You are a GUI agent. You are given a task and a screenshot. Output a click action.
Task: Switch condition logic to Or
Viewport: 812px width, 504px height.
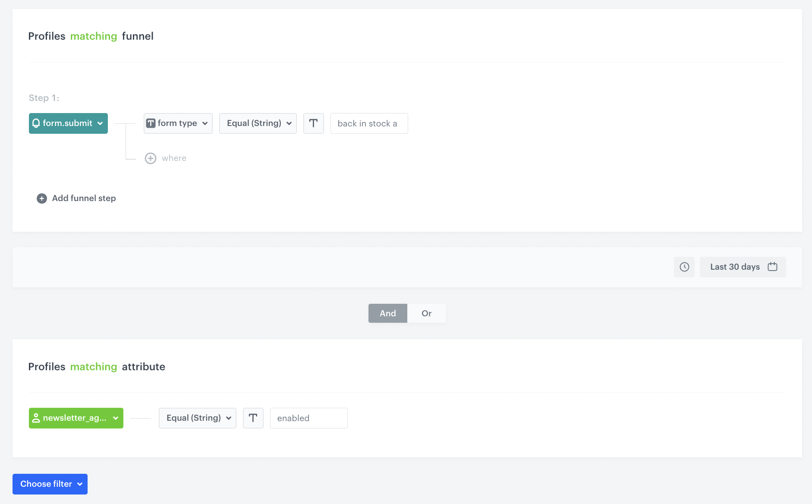tap(427, 313)
